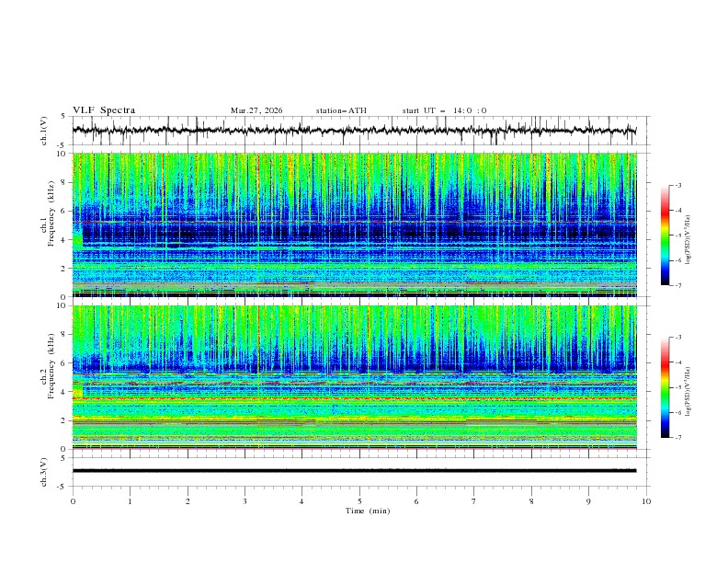The image size is (728, 563).
Task: Click the 'VLF Spectra' title text
Action: 104,110
